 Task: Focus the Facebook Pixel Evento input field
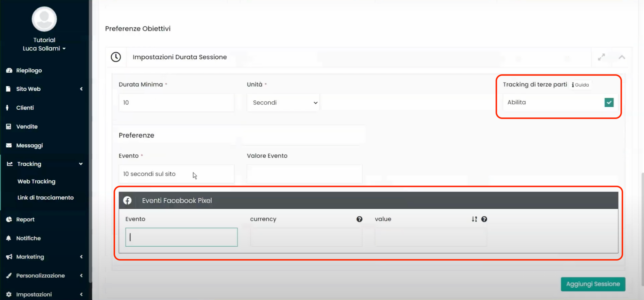pyautogui.click(x=181, y=237)
